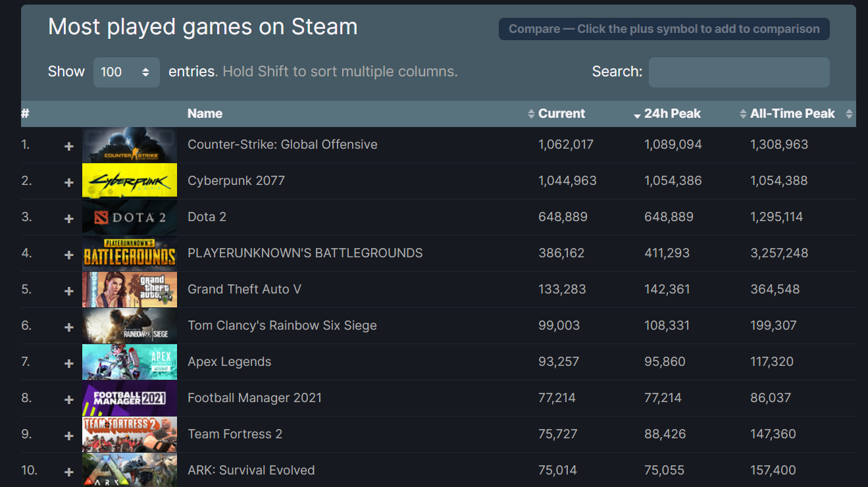
Task: Click all-time peak 117,320
Action: pyautogui.click(x=772, y=361)
